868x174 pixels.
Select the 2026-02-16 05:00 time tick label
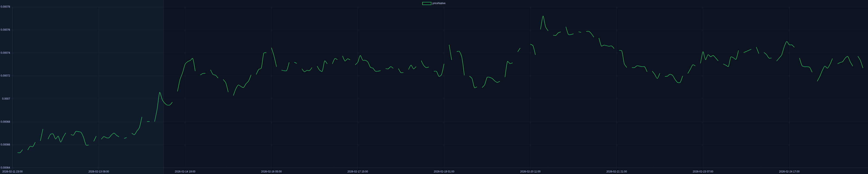coord(271,172)
